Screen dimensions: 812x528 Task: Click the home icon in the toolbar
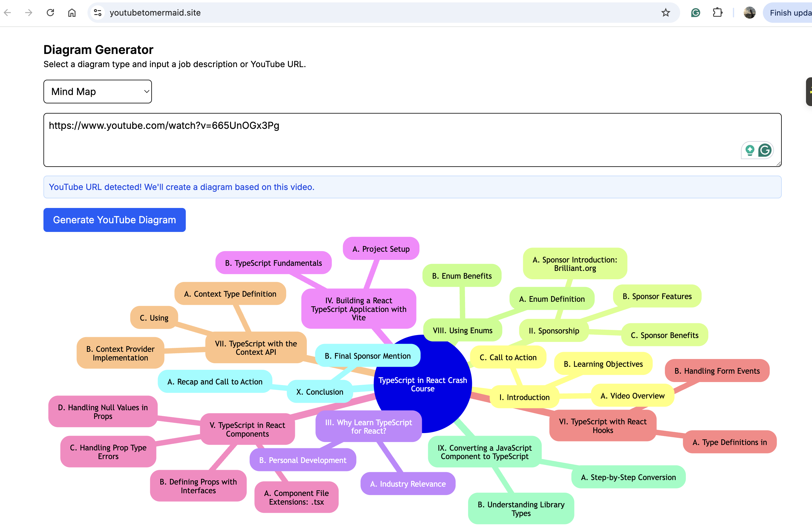tap(72, 13)
